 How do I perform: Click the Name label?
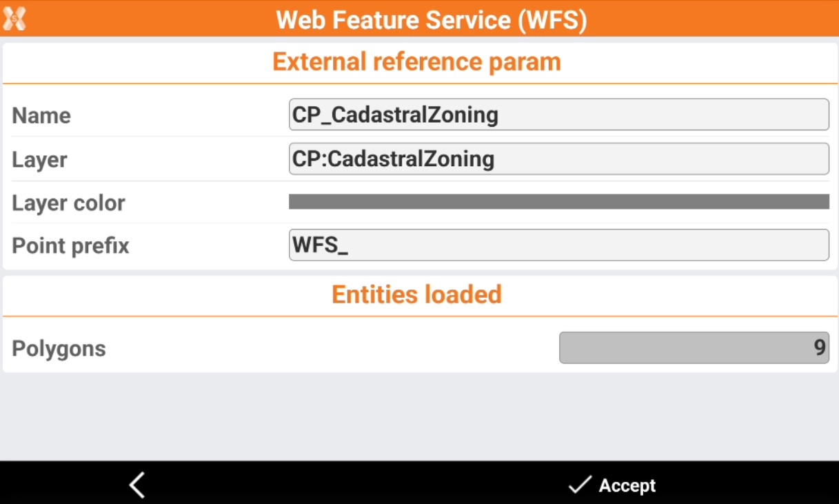(41, 116)
